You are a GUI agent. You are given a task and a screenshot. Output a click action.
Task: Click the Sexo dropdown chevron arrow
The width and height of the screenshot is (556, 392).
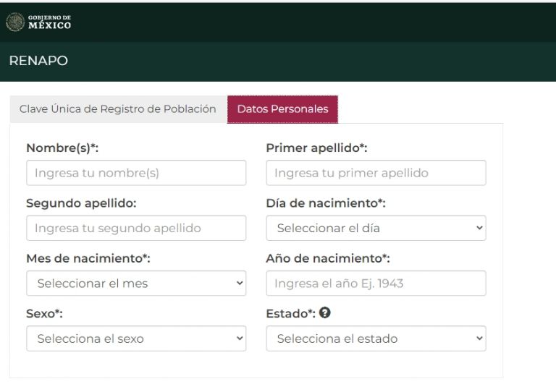240,338
